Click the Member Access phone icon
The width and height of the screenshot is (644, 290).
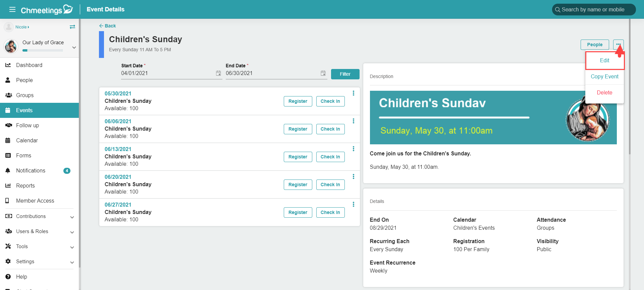7,201
